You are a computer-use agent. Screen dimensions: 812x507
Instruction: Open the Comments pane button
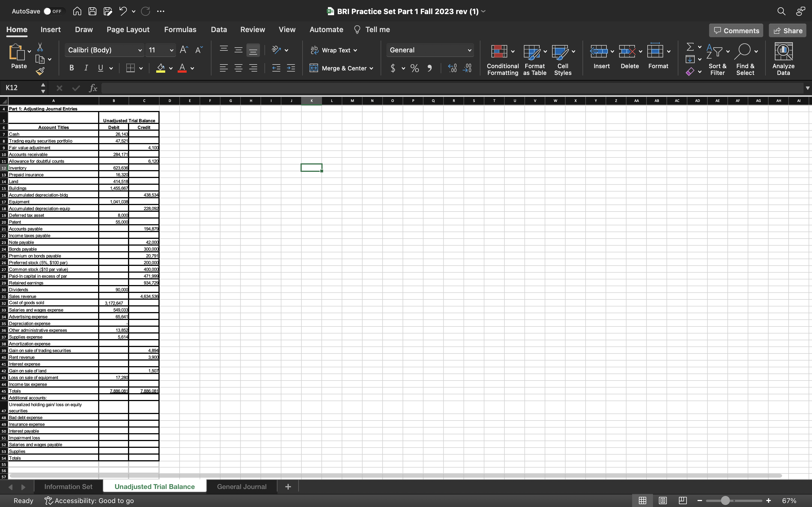736,30
